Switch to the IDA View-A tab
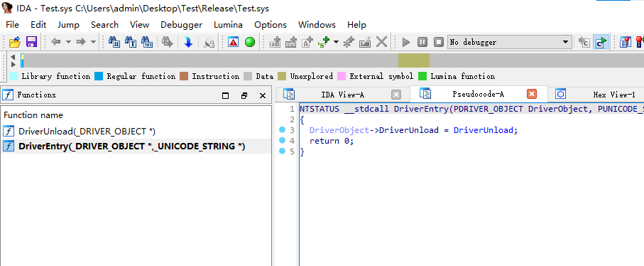 (342, 95)
